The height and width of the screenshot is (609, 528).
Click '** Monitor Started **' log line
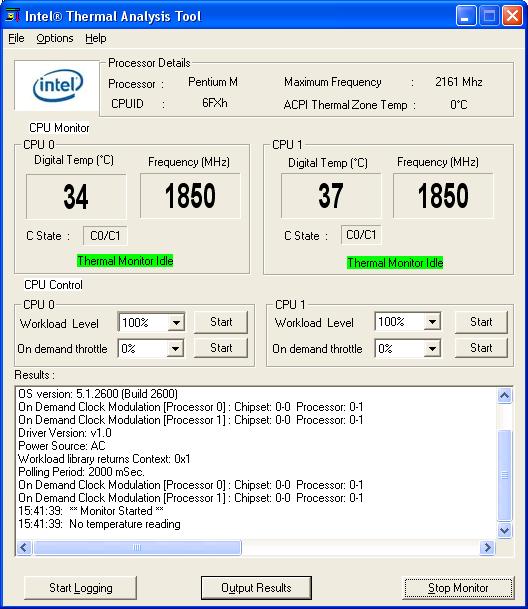click(91, 511)
